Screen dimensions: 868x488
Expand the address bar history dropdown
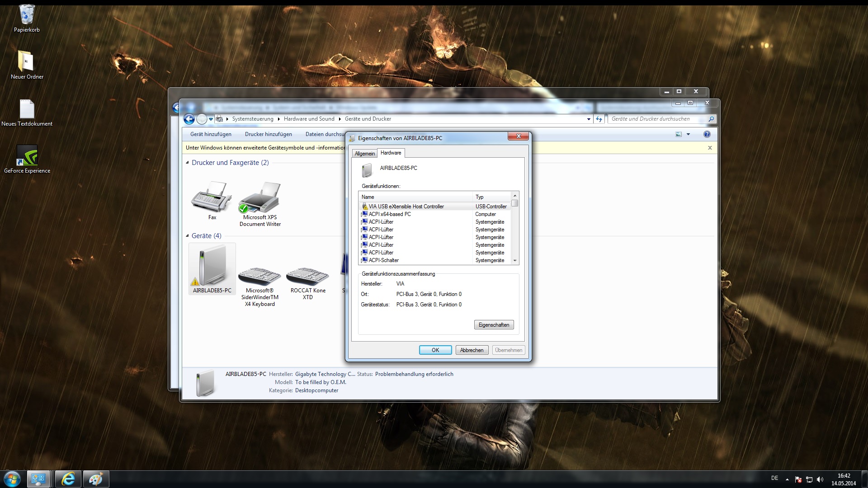589,119
